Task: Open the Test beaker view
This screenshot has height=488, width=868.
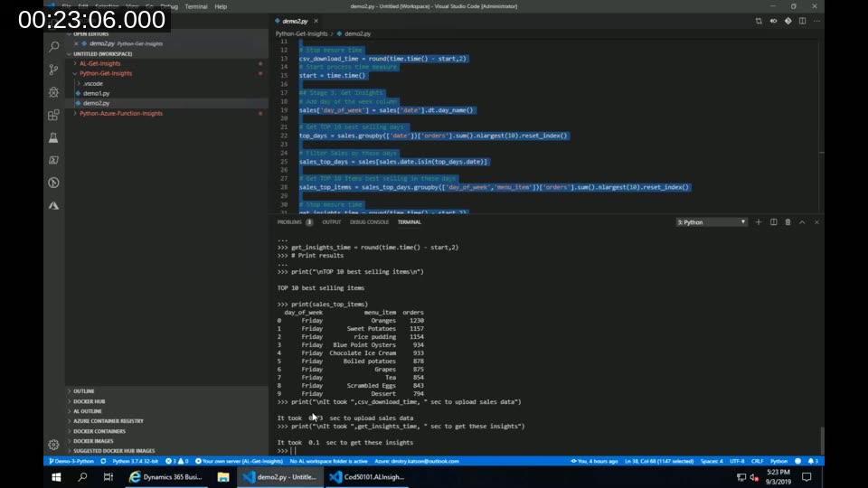Action: 53,137
